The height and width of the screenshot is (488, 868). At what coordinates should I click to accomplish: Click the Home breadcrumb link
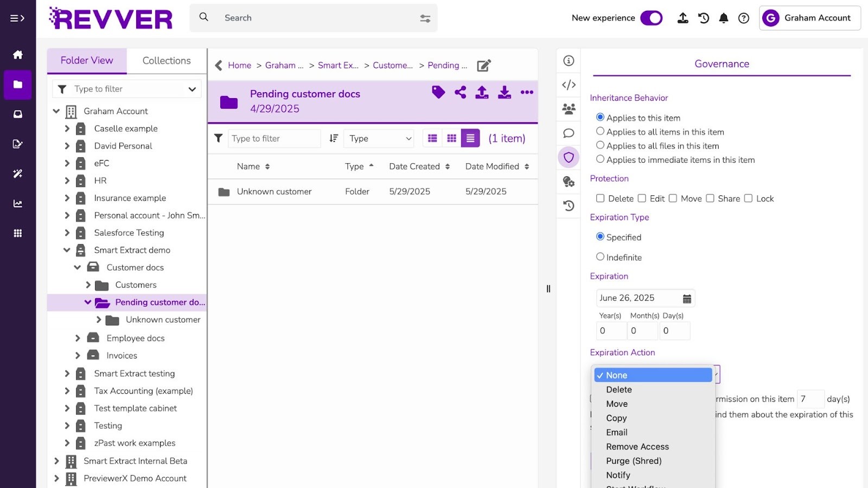click(239, 65)
